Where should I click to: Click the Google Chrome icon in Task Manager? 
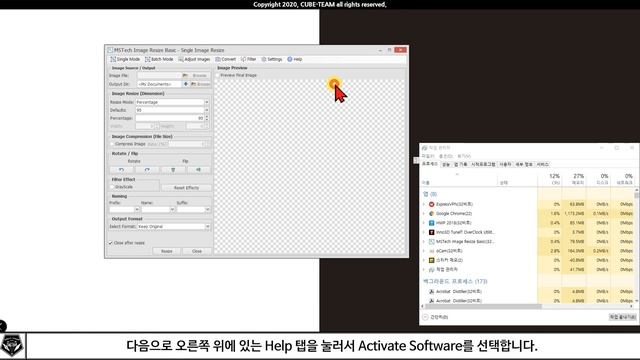click(431, 213)
